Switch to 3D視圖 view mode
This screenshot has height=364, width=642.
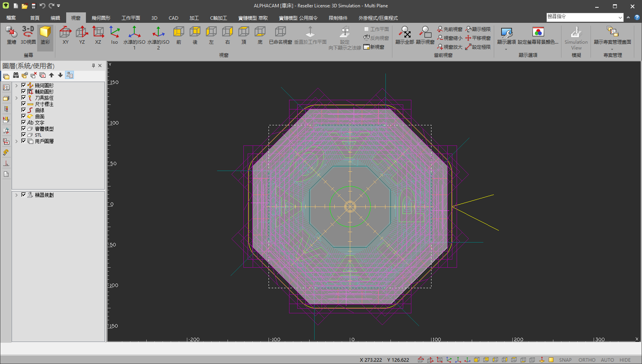[x=28, y=35]
